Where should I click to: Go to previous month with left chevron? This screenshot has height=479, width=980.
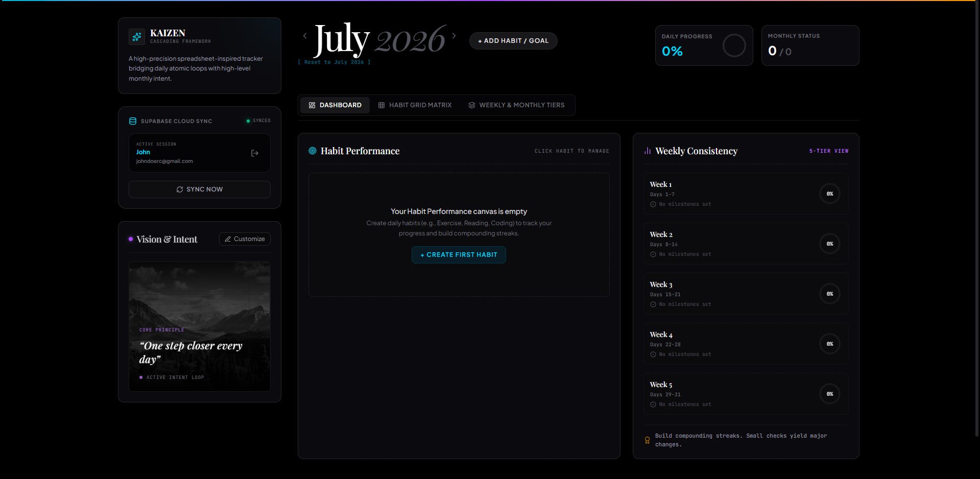pos(305,36)
